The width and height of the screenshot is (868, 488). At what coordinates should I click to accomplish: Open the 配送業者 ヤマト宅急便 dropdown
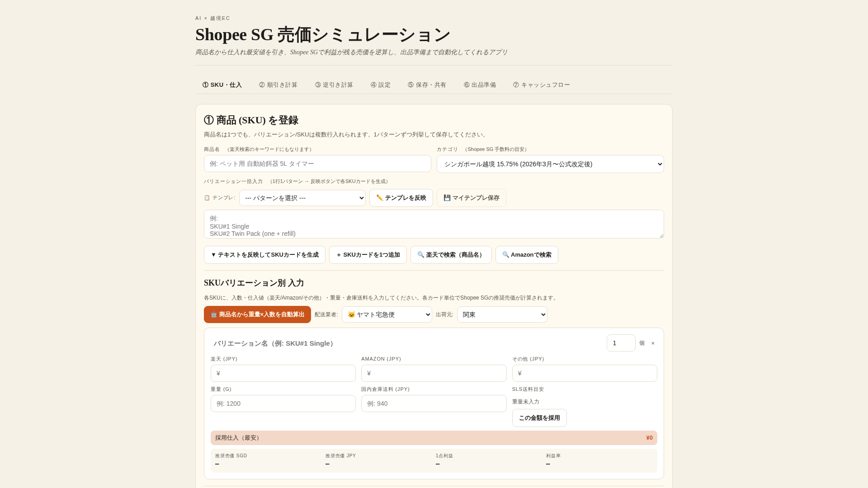387,314
